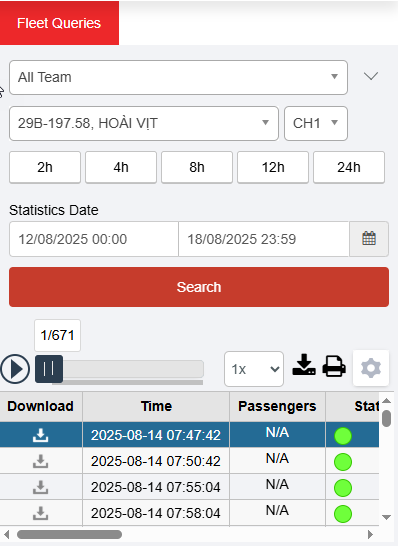398x546 pixels.
Task: Open the calendar date picker icon
Action: (369, 239)
